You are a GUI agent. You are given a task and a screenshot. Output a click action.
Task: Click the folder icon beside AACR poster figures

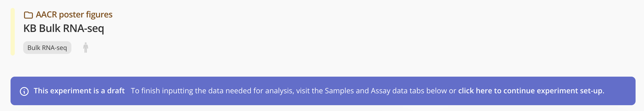(x=28, y=15)
